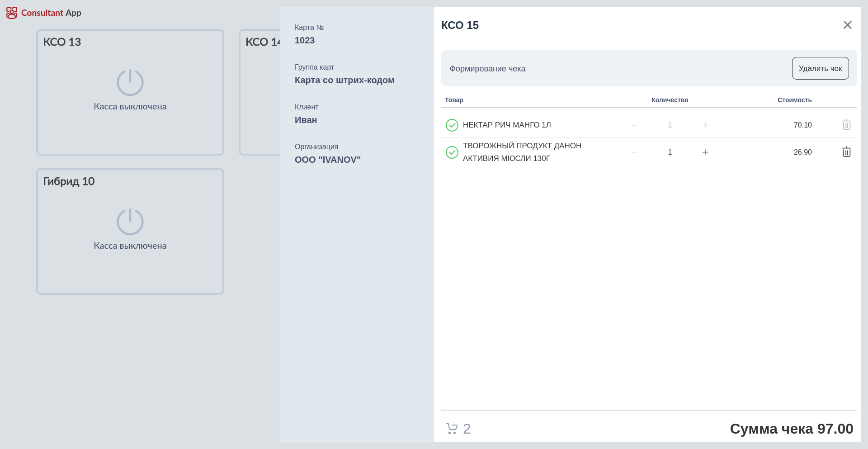
Task: Click the Consultant App logo icon
Action: [x=12, y=13]
